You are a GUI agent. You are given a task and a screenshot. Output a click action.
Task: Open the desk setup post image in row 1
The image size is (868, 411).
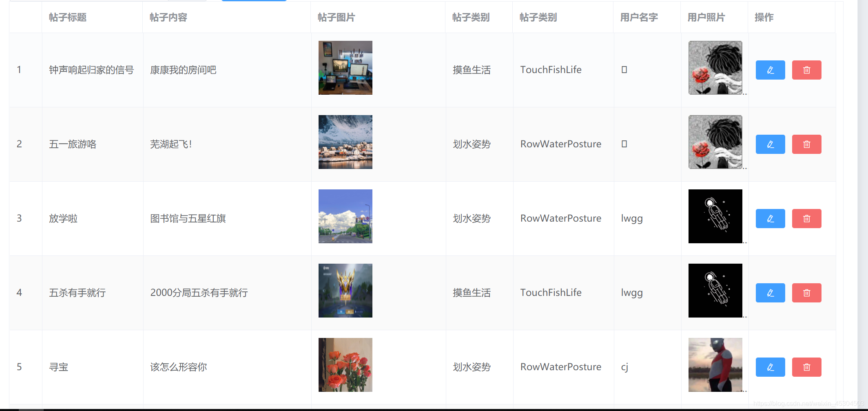[x=345, y=68]
